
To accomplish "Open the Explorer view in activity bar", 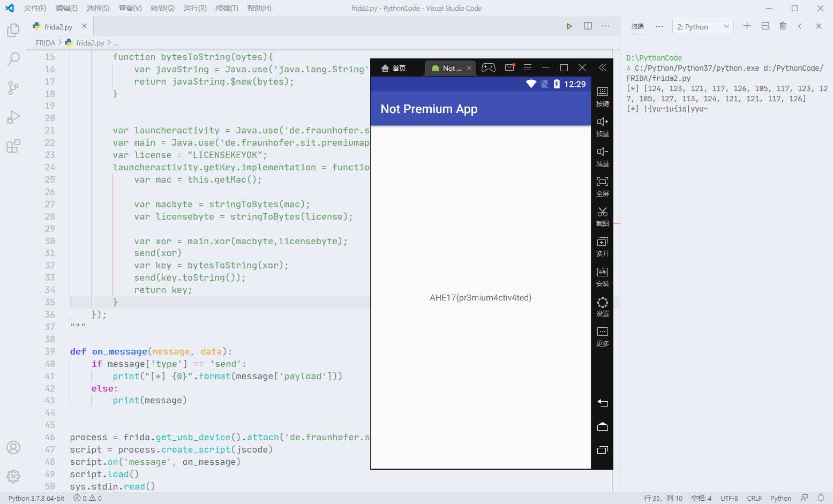I will (x=13, y=31).
